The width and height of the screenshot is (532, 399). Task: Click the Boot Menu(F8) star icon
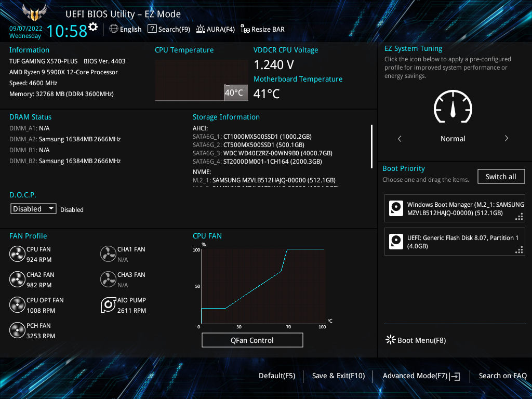click(391, 340)
